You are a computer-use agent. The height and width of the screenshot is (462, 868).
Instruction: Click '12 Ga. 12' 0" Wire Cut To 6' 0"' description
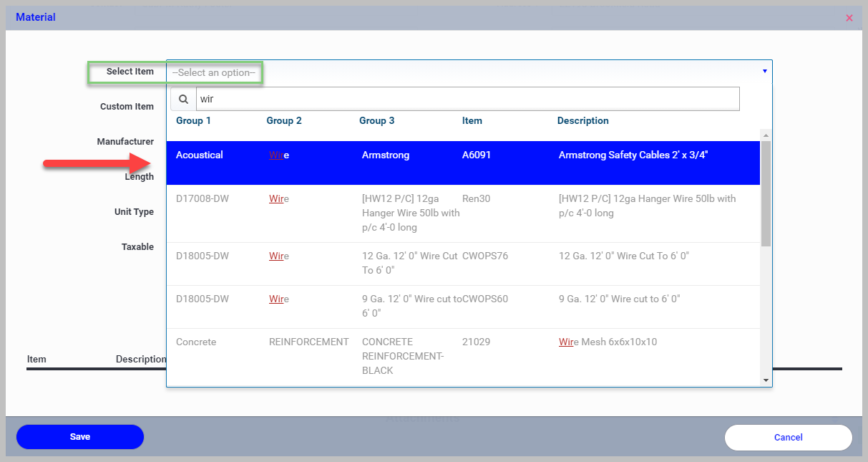[x=624, y=256]
